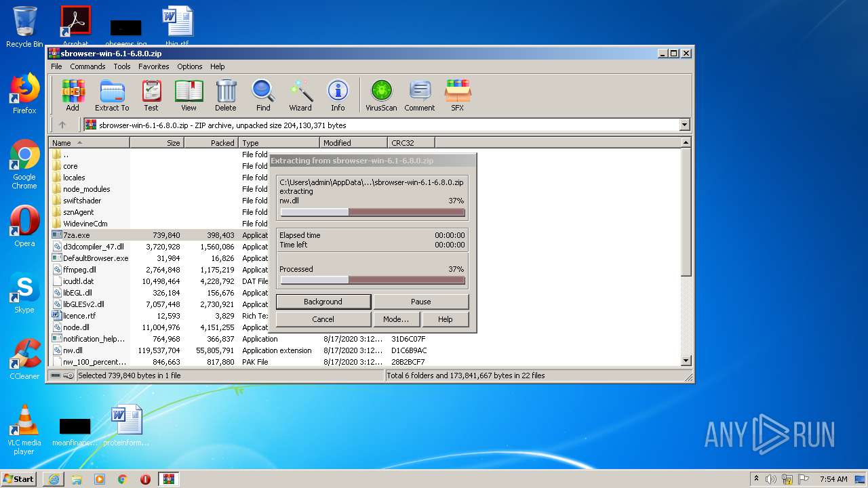Open the Comment toolbar icon
The height and width of the screenshot is (488, 868).
(420, 95)
